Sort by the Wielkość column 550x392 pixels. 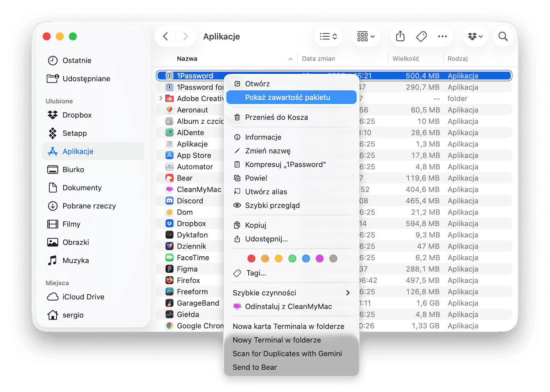coord(406,59)
